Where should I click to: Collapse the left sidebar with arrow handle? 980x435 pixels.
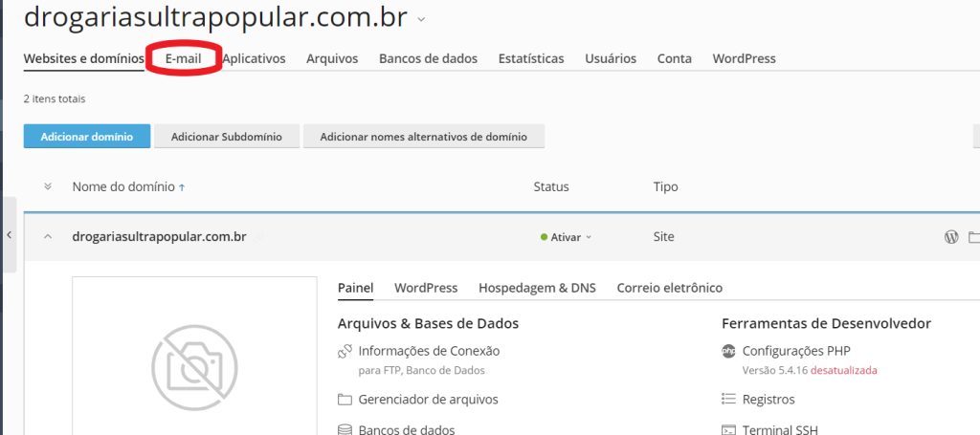coord(8,235)
